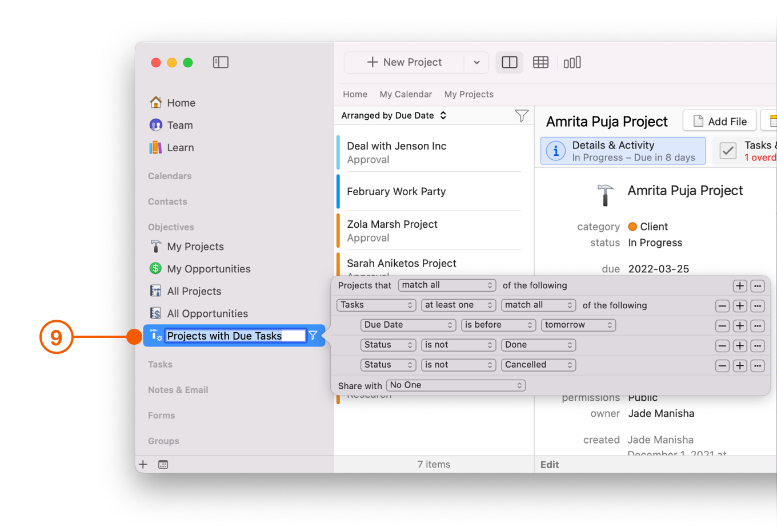Toggle split view layout
The height and width of the screenshot is (532, 777).
(509, 62)
